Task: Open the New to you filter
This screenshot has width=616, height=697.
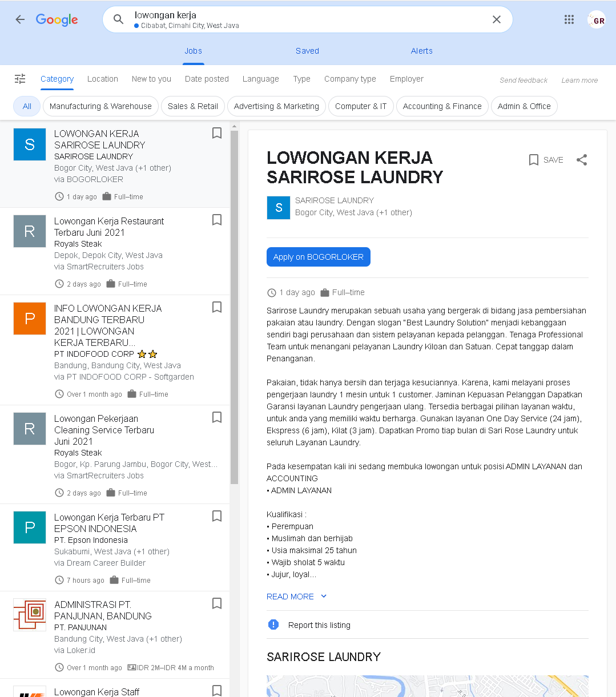Action: [x=151, y=79]
